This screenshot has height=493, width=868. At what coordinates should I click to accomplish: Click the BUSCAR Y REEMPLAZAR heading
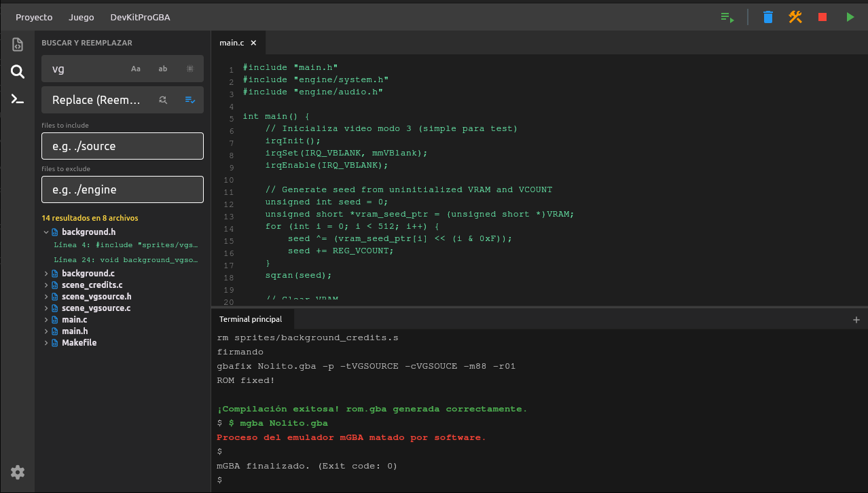tap(87, 43)
